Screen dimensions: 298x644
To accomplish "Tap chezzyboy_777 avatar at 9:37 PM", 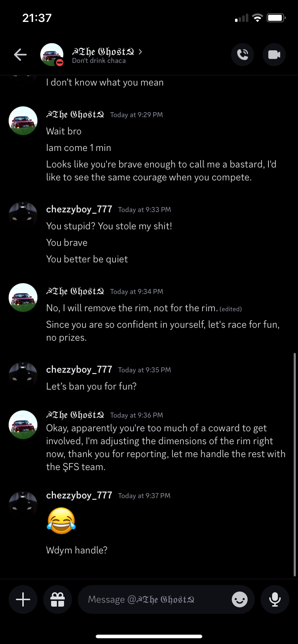I will coord(23,504).
